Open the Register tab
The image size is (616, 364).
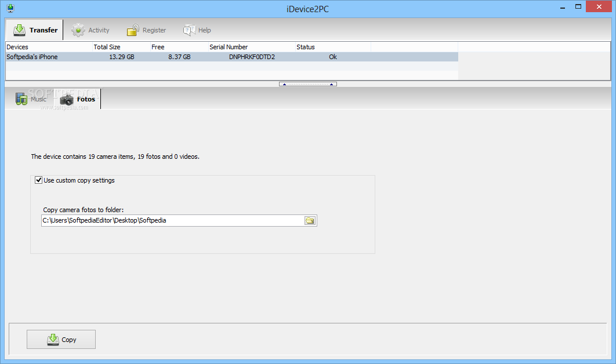(146, 30)
